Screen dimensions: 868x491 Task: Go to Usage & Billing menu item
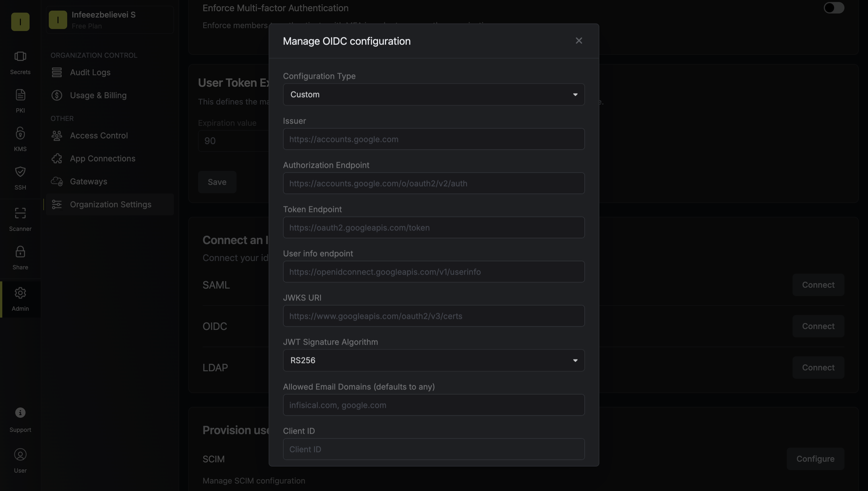(x=110, y=95)
